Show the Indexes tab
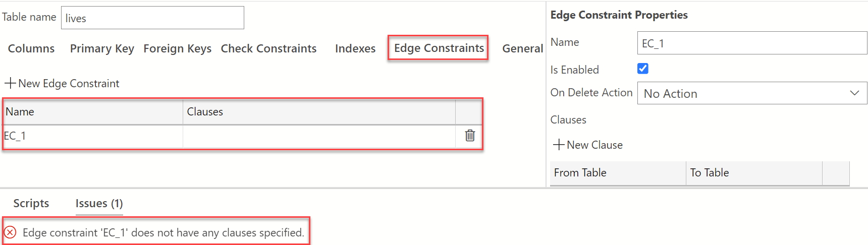Screen dimensions: 868x245 click(355, 48)
